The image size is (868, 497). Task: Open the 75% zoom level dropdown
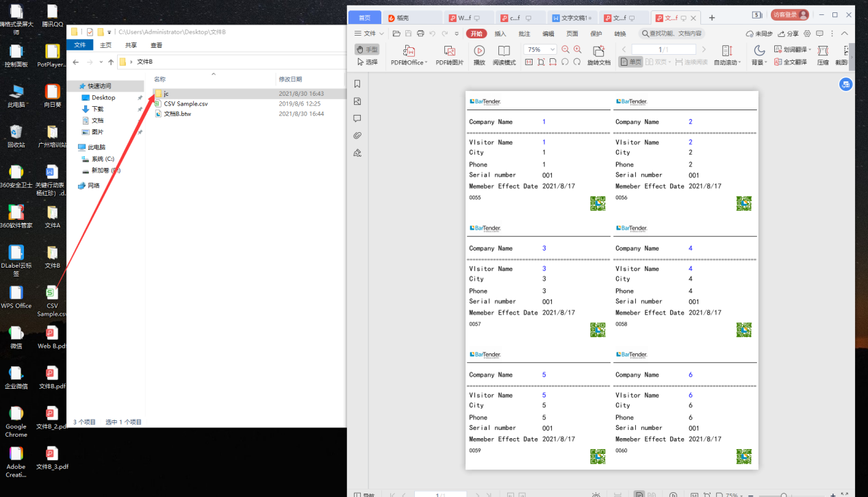pos(541,49)
